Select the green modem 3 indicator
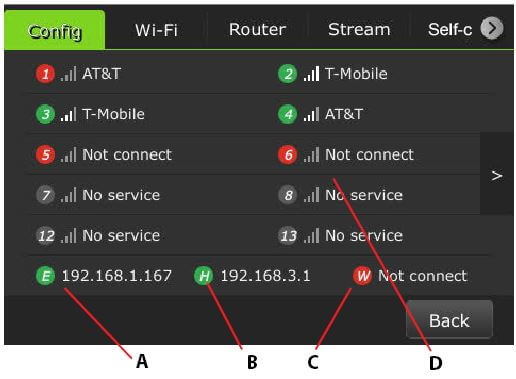This screenshot has height=379, width=516. point(45,114)
